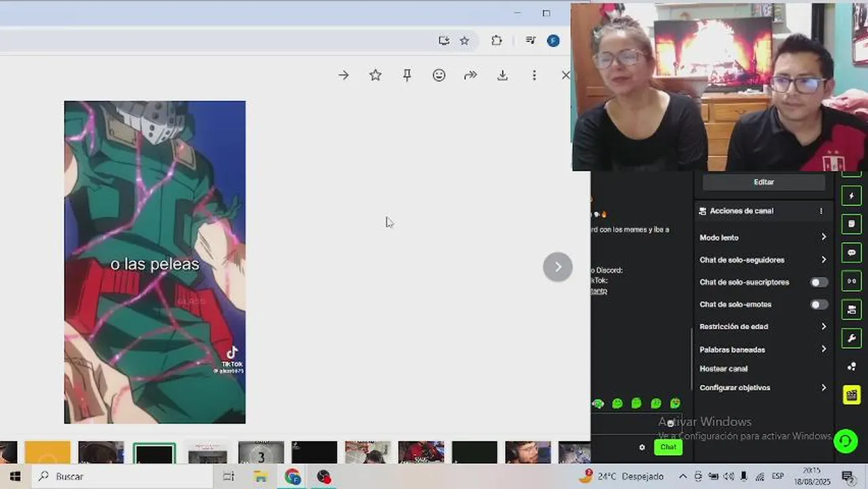The height and width of the screenshot is (489, 868).
Task: Click the chat bubble sidebar icon
Action: point(852,253)
